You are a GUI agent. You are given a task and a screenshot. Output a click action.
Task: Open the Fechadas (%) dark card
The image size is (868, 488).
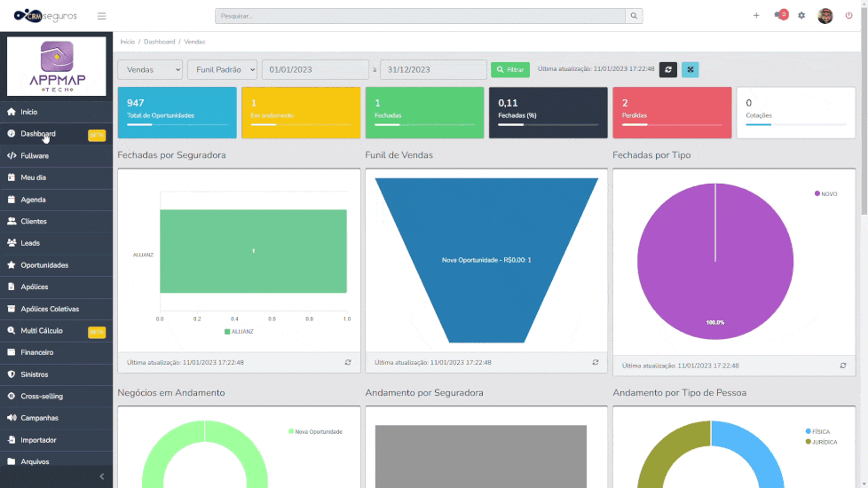point(548,113)
